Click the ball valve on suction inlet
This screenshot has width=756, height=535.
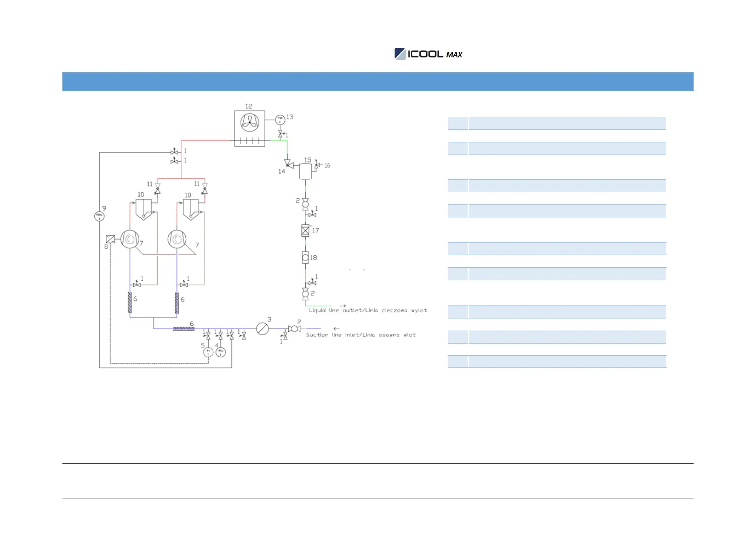pyautogui.click(x=294, y=329)
